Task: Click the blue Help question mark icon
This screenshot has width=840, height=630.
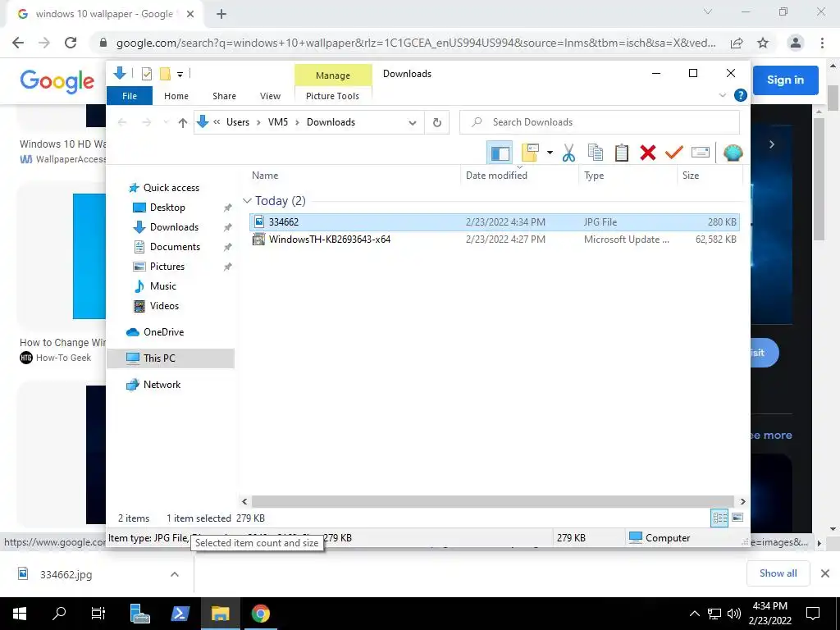Action: pos(741,95)
